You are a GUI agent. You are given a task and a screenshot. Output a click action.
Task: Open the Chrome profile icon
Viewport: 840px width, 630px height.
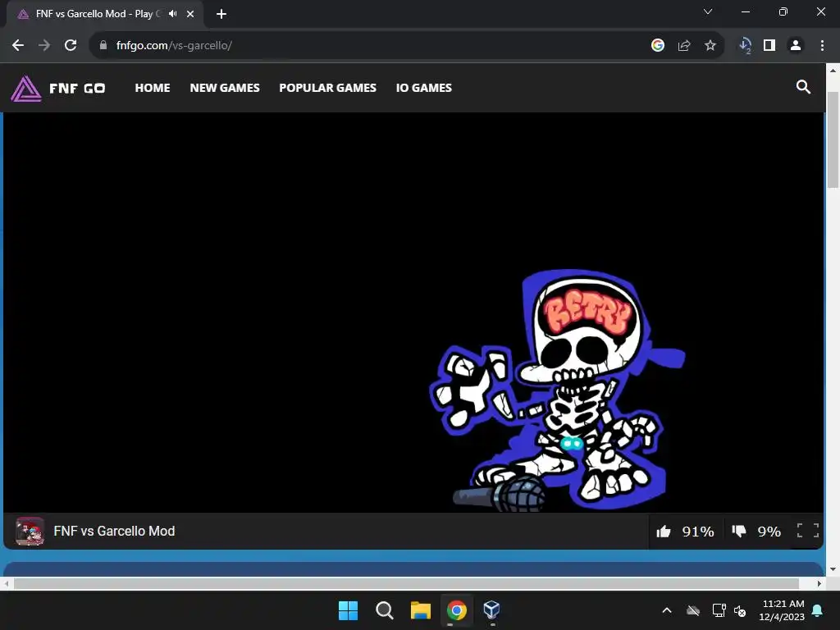tap(796, 46)
